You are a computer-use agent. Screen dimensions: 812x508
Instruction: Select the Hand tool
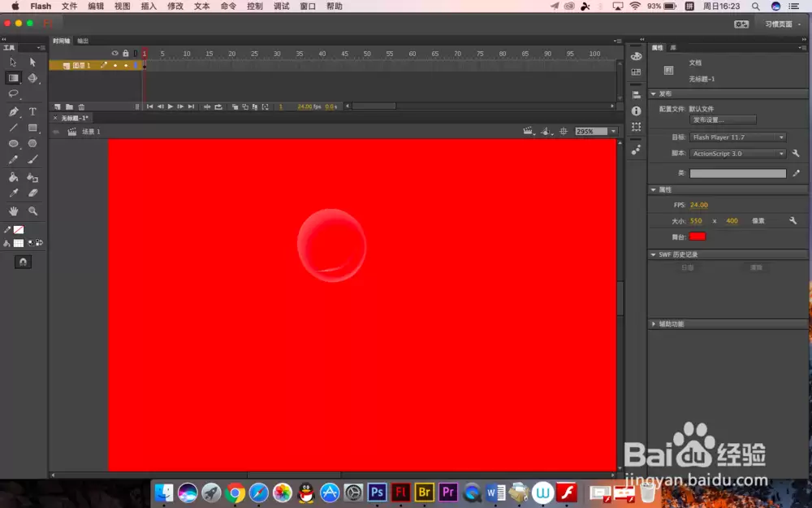click(x=14, y=211)
